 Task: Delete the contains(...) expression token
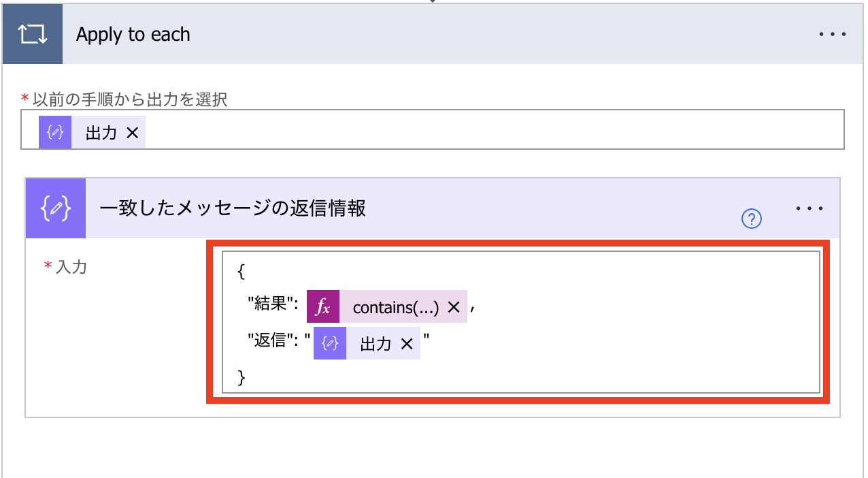click(x=454, y=306)
